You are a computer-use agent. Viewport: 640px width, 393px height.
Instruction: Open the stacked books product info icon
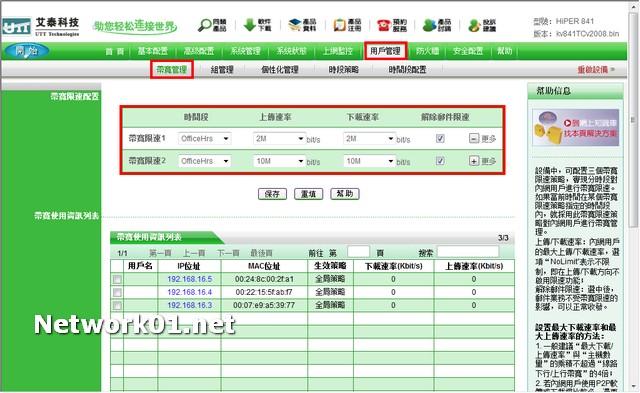pyautogui.click(x=294, y=25)
